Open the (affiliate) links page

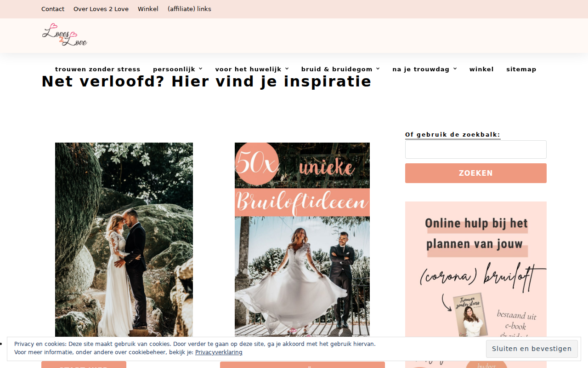pos(189,9)
